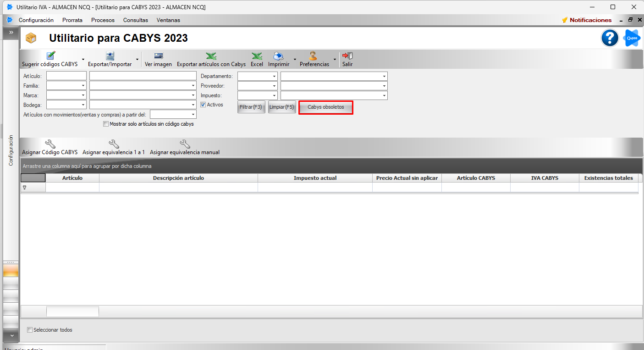Click the Sugerir códigos CABYS icon
The width and height of the screenshot is (644, 350).
(x=50, y=56)
